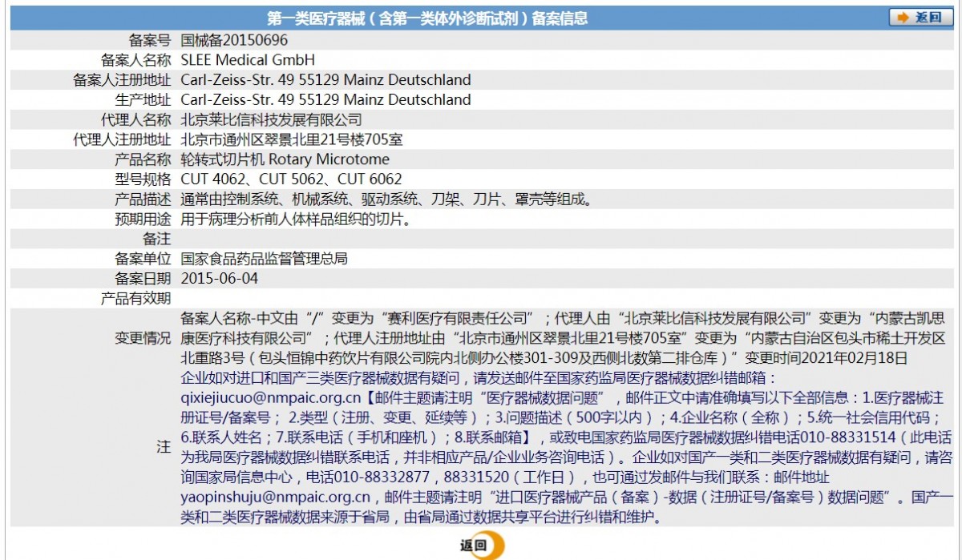Select the product description starting 通常由控制系统
The width and height of the screenshot is (962, 560).
pos(386,199)
